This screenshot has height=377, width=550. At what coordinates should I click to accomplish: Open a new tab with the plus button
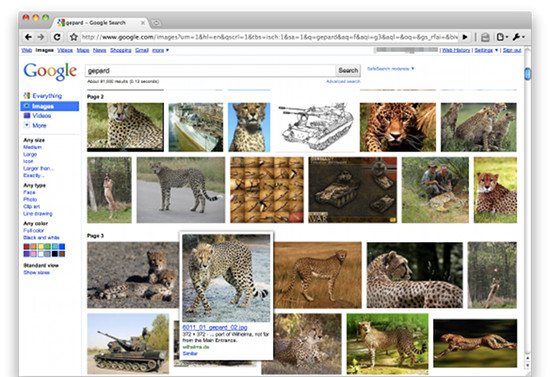tap(156, 23)
